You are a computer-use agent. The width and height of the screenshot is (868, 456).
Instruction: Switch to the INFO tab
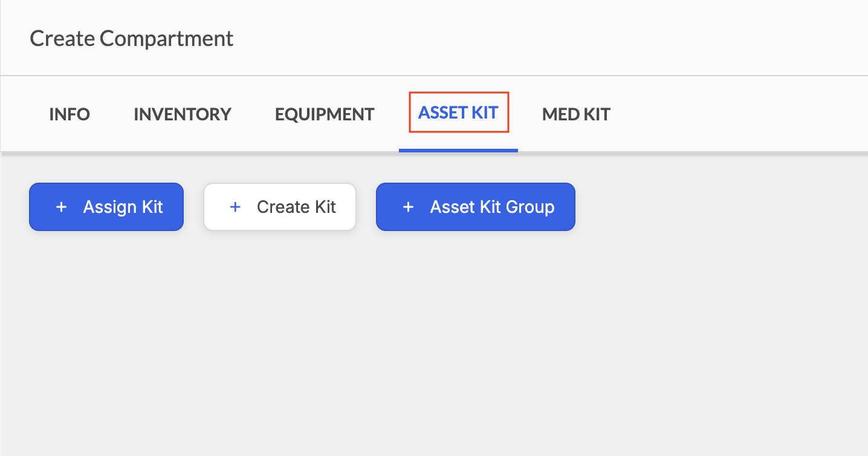click(70, 114)
